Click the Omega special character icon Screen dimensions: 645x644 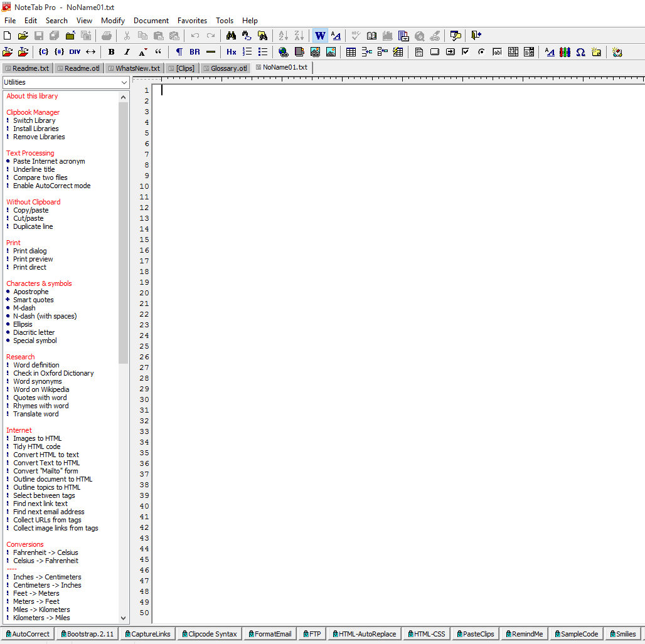coord(580,52)
